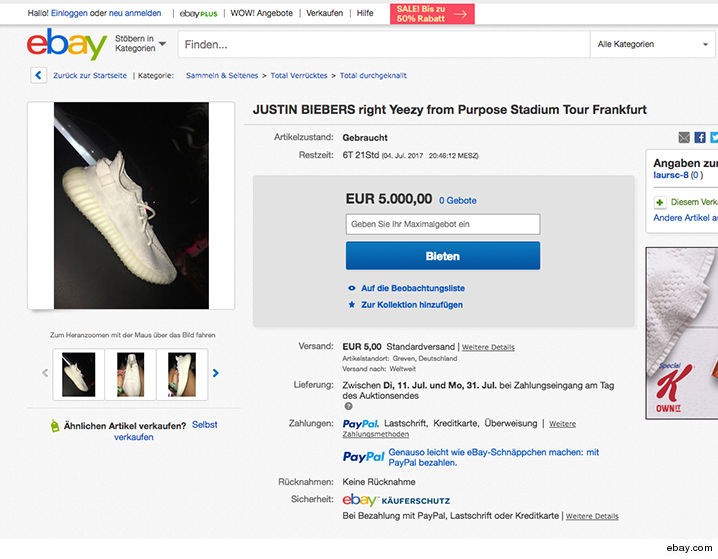Click the green plus save seller icon
718x559 pixels.
(x=660, y=202)
